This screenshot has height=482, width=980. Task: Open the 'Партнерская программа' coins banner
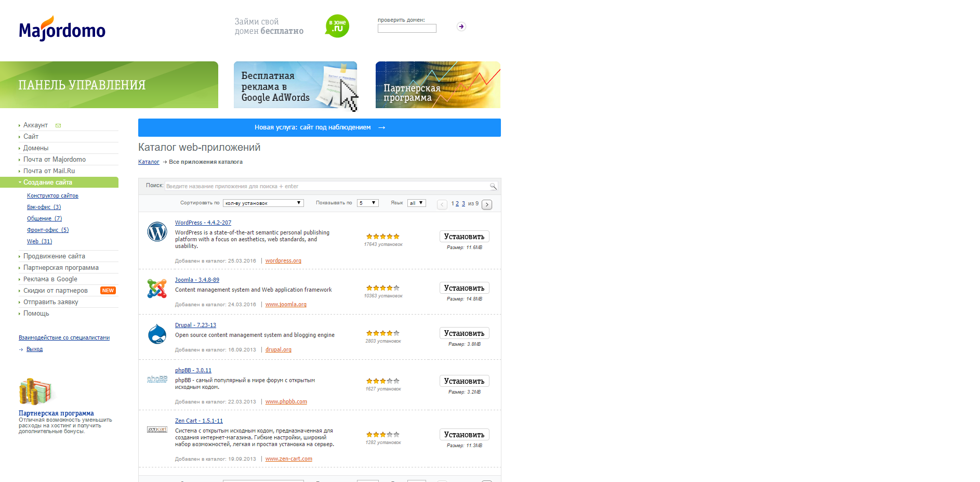[438, 85]
